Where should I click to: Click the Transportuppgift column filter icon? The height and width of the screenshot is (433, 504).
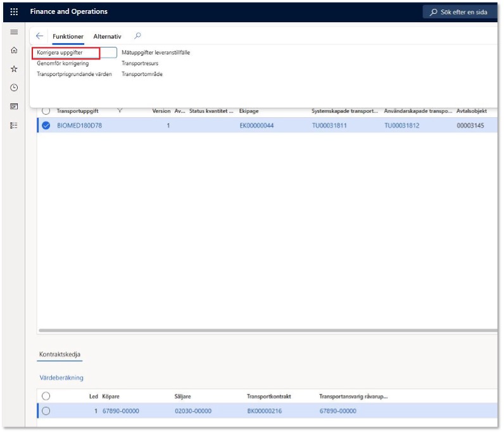tap(120, 111)
